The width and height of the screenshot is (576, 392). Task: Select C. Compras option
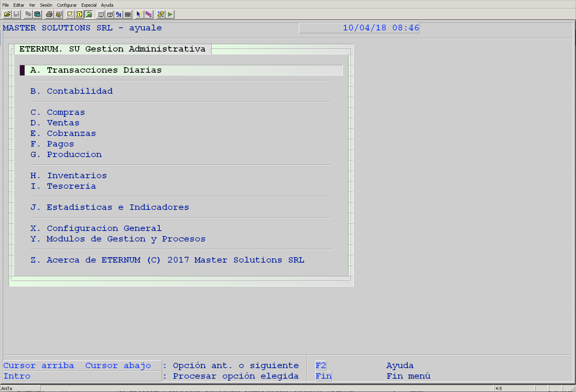(x=58, y=112)
